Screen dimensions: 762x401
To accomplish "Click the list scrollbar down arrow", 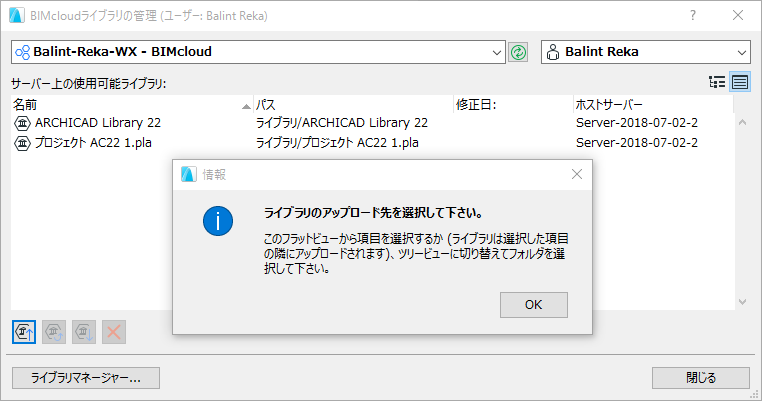I will click(x=743, y=302).
